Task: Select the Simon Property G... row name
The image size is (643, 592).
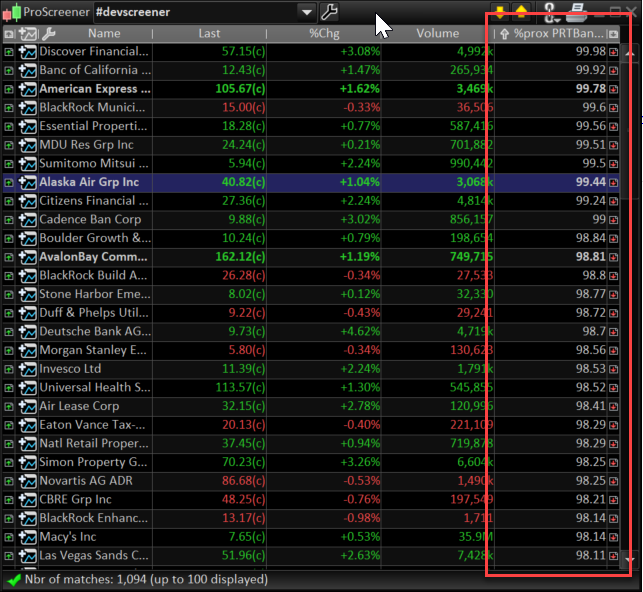Action: (93, 462)
